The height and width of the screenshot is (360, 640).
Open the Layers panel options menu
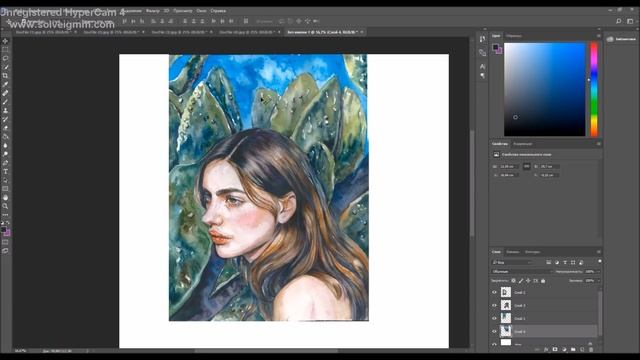598,252
